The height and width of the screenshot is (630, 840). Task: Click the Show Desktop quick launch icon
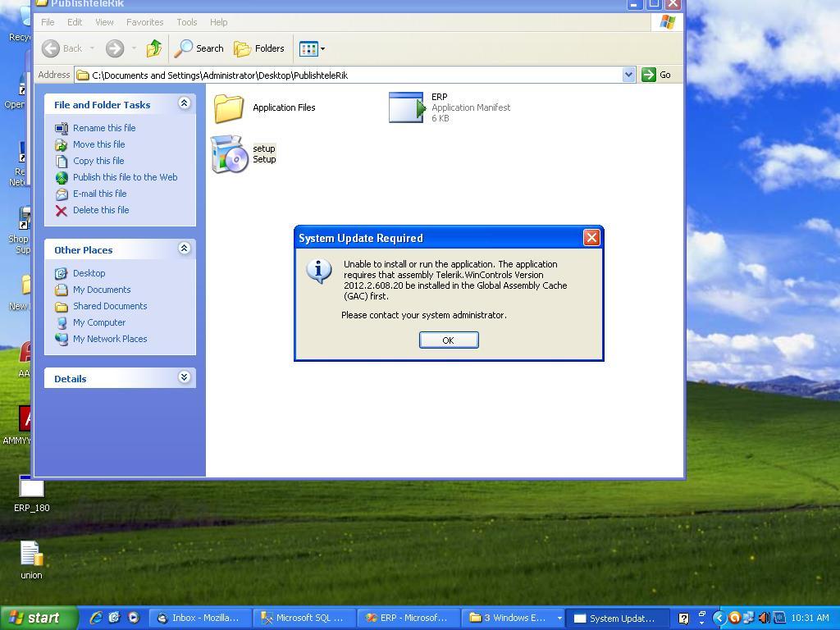[115, 618]
